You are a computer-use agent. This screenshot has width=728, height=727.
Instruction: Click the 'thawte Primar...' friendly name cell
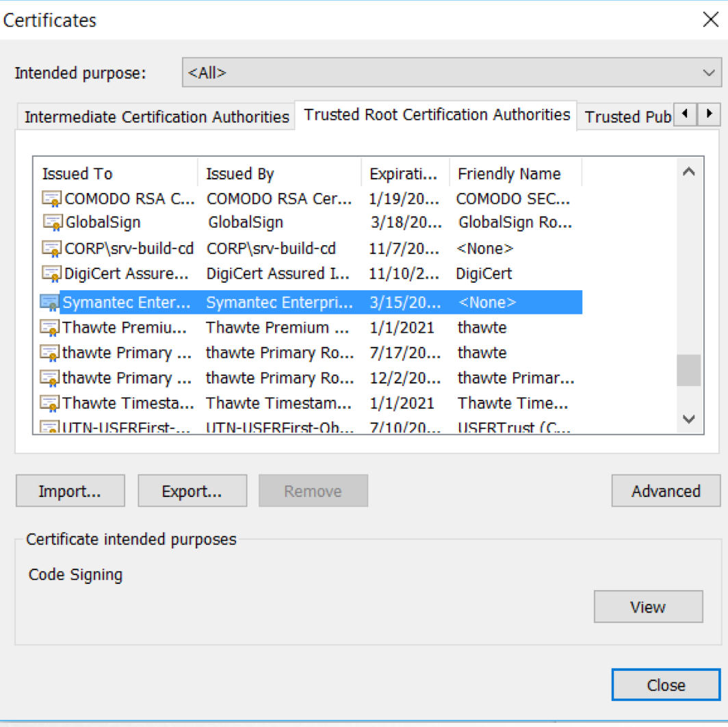pos(516,378)
